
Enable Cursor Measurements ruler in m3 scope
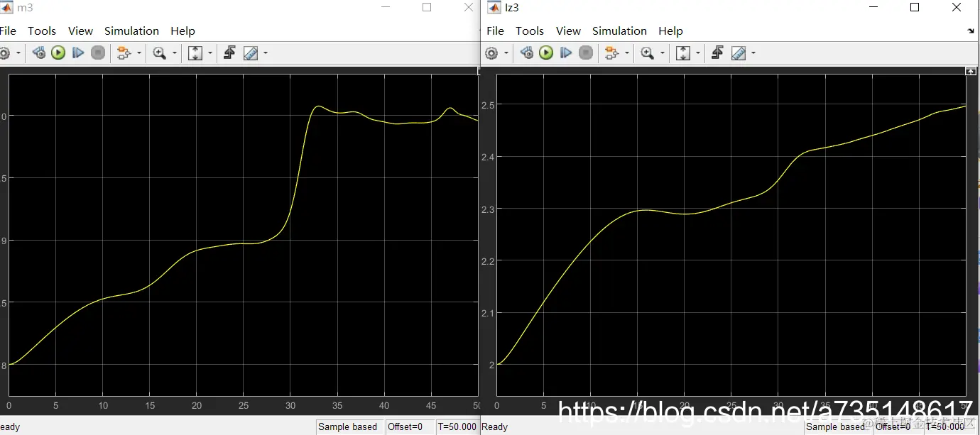(x=251, y=53)
